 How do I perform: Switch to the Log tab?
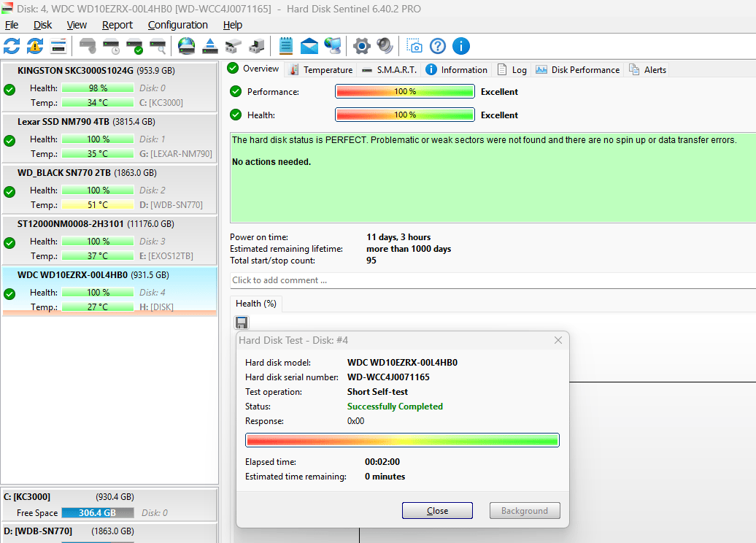coord(512,70)
